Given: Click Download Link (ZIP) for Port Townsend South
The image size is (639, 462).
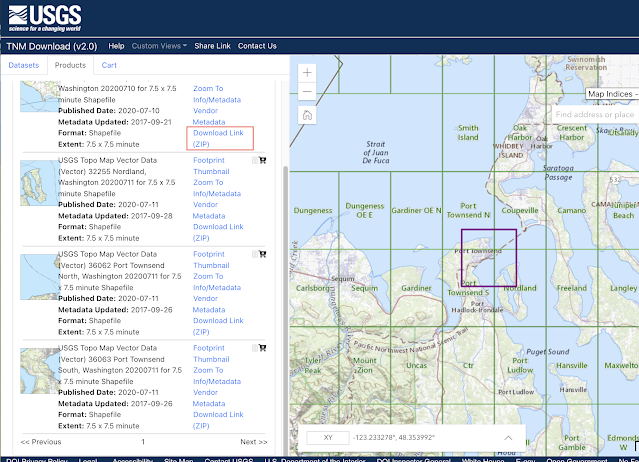Looking at the screenshot, I should click(x=218, y=420).
